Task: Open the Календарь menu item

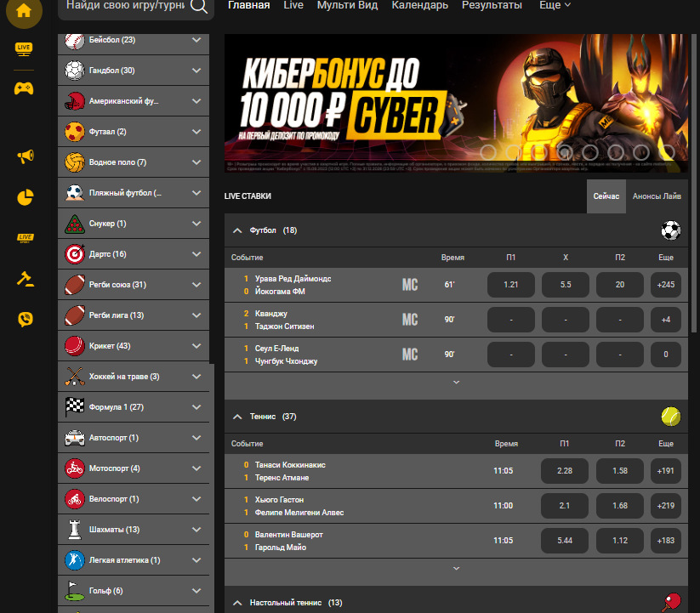Action: [419, 5]
